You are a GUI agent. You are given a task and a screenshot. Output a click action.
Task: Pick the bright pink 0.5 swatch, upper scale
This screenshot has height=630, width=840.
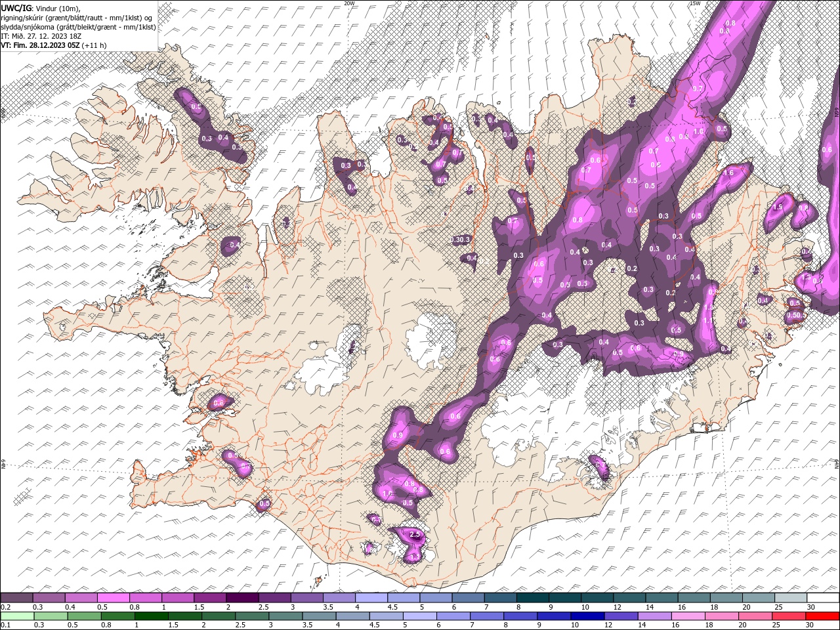point(113,598)
